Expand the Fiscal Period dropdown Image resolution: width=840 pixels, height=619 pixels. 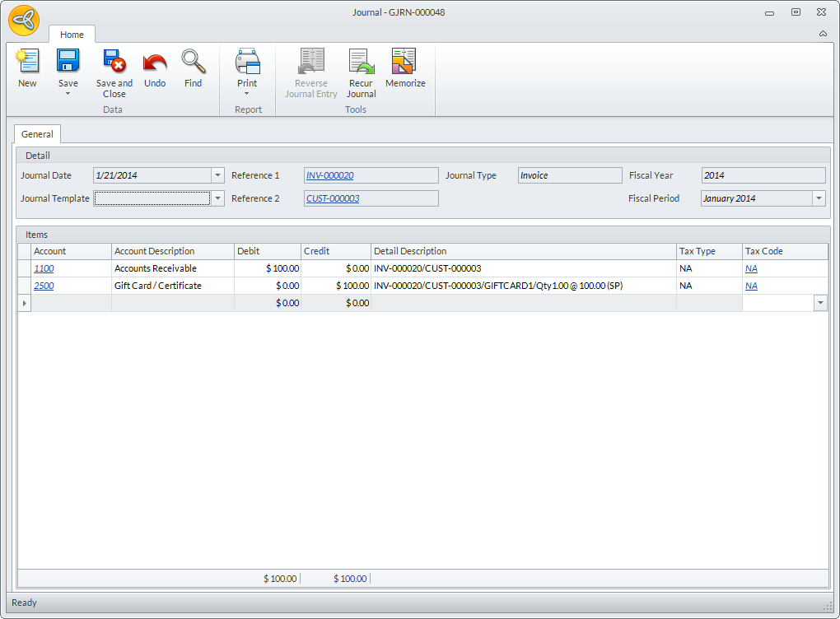point(819,198)
